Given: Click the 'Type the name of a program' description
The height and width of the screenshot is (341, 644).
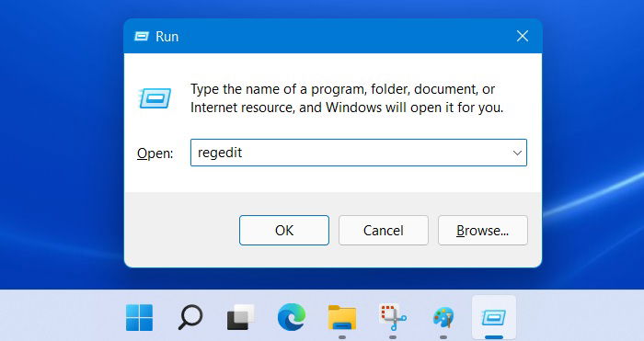Looking at the screenshot, I should pyautogui.click(x=347, y=98).
